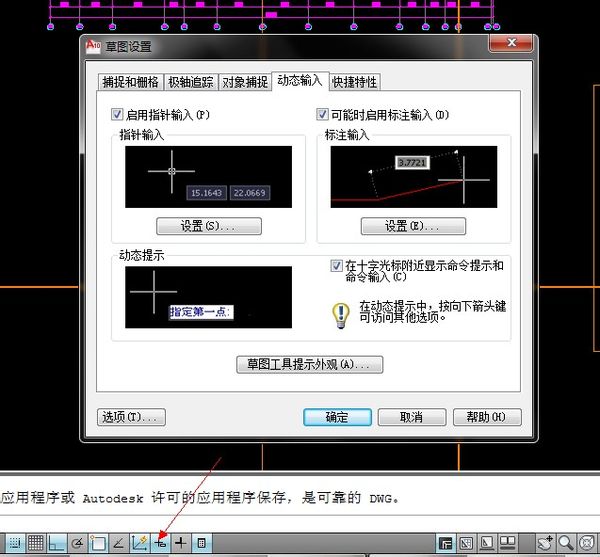Toggle Lineweight display status bar icon
600x557 pixels.
point(181,542)
